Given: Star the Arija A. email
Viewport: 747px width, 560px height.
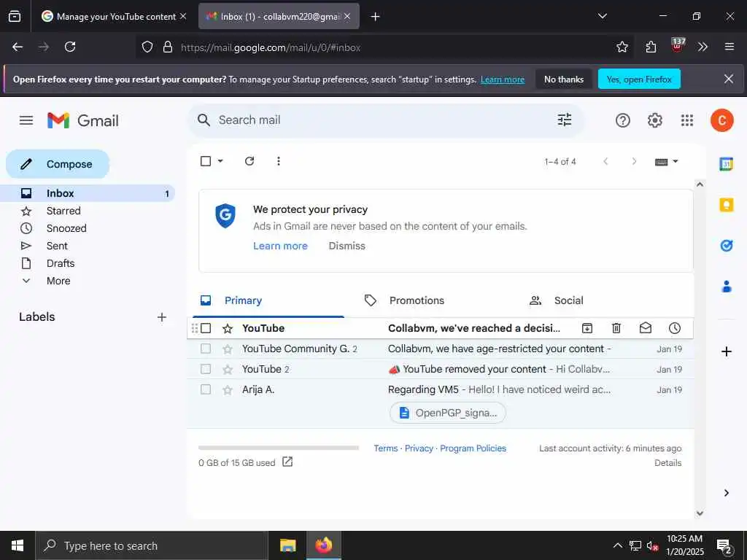Looking at the screenshot, I should [228, 390].
